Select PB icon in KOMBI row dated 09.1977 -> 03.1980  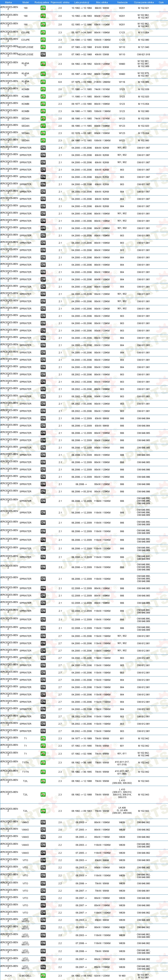(43, 104)
